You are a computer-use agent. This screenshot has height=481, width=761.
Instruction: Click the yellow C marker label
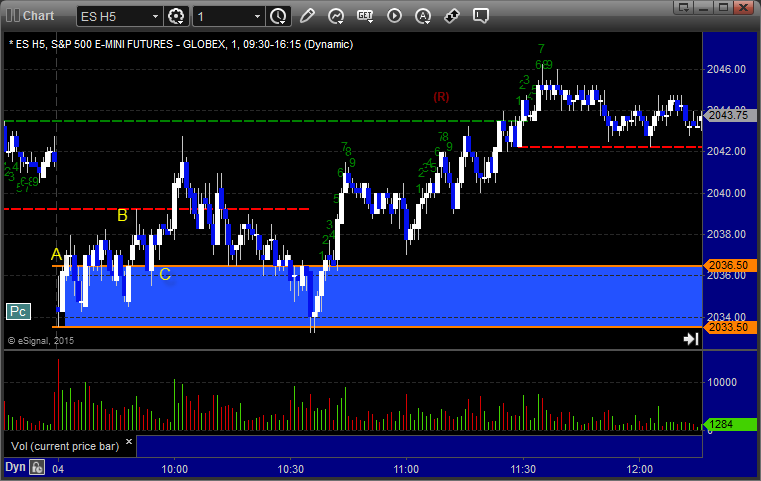165,274
